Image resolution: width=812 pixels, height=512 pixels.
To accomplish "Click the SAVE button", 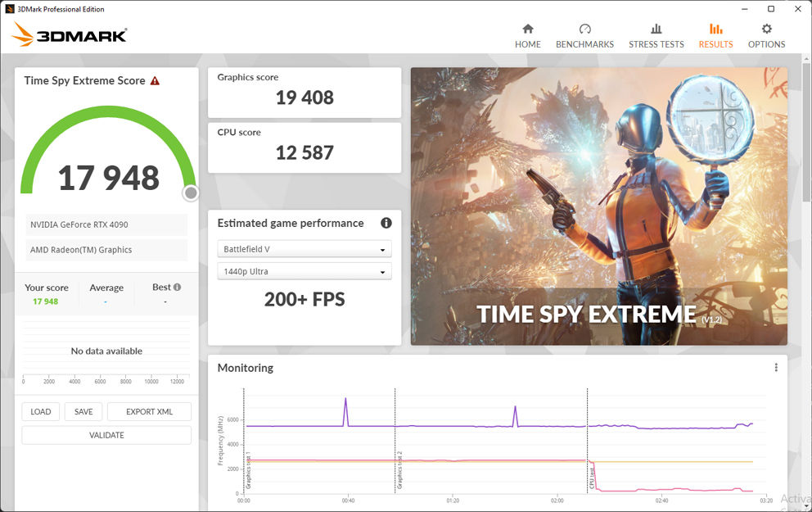I will pyautogui.click(x=83, y=411).
